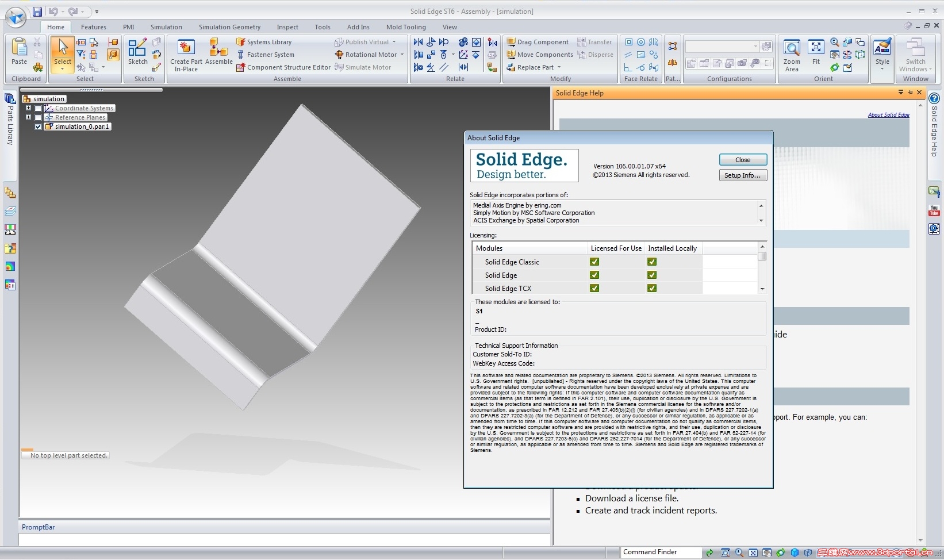Click the Mate relationship icon in Relate group

coord(418,42)
